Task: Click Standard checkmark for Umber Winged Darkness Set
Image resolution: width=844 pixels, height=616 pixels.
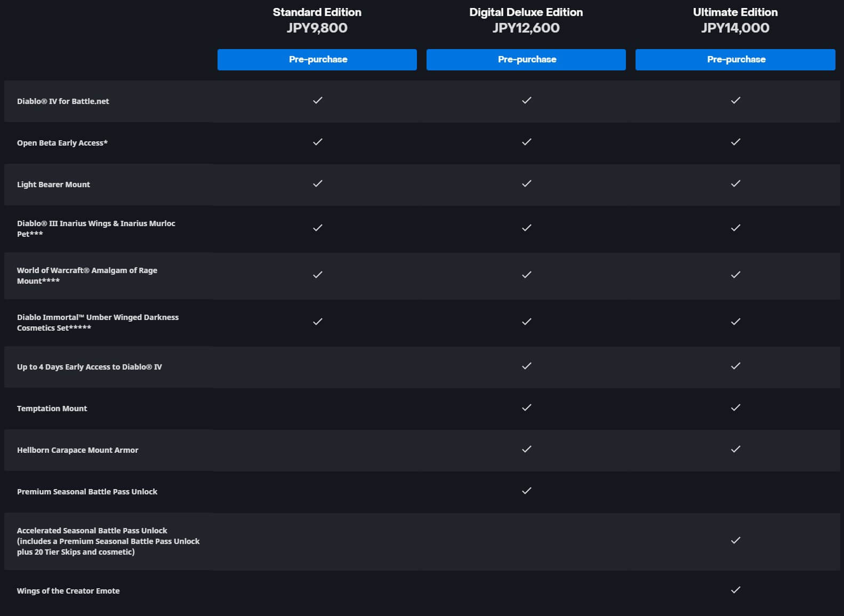Action: pyautogui.click(x=318, y=322)
